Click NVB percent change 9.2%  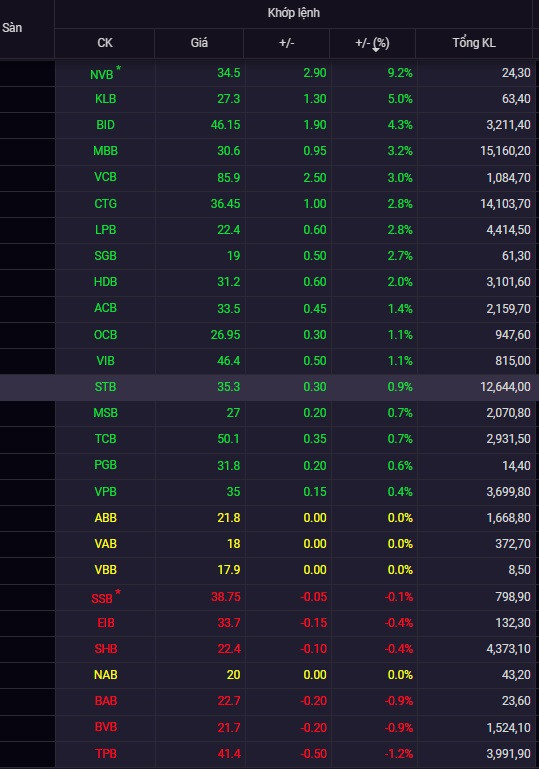click(400, 73)
